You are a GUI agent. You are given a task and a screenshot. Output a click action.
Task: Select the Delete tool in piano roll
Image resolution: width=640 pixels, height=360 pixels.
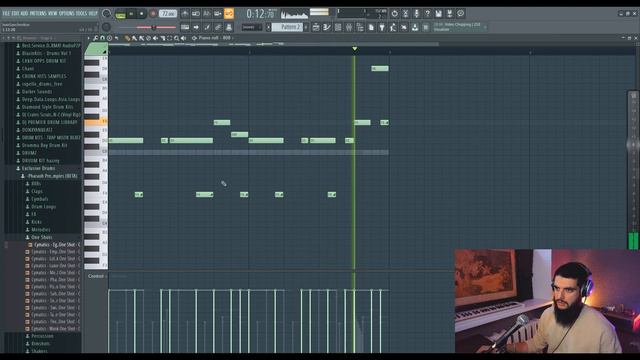coord(149,38)
